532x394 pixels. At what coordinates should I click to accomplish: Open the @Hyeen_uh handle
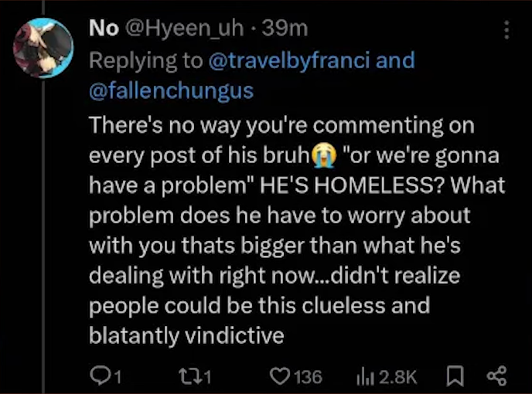point(186,29)
